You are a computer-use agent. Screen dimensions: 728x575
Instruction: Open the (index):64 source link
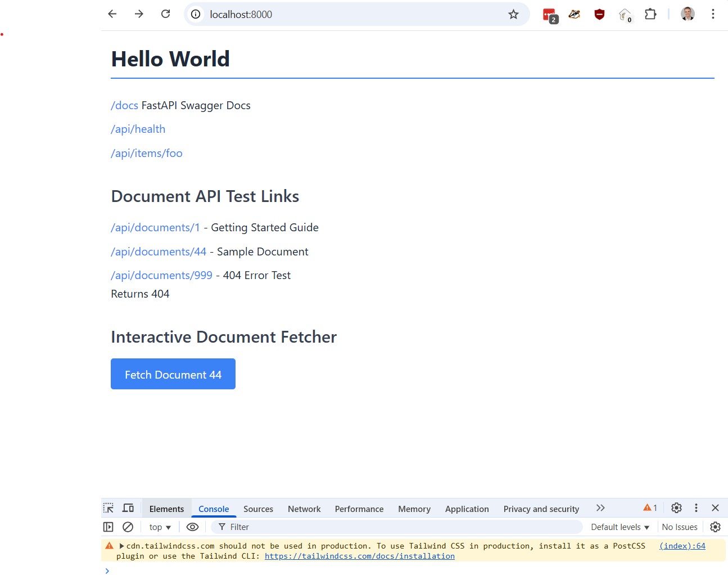682,546
